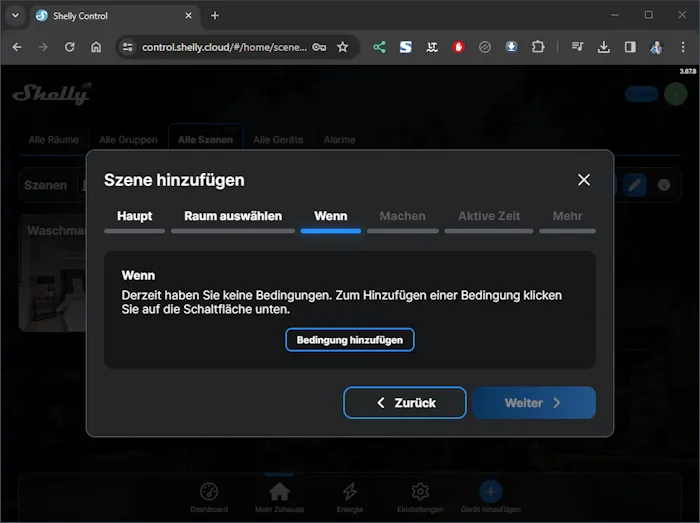Open the browser extensions puzzle icon
Screen dimensions: 700x523
(x=538, y=47)
